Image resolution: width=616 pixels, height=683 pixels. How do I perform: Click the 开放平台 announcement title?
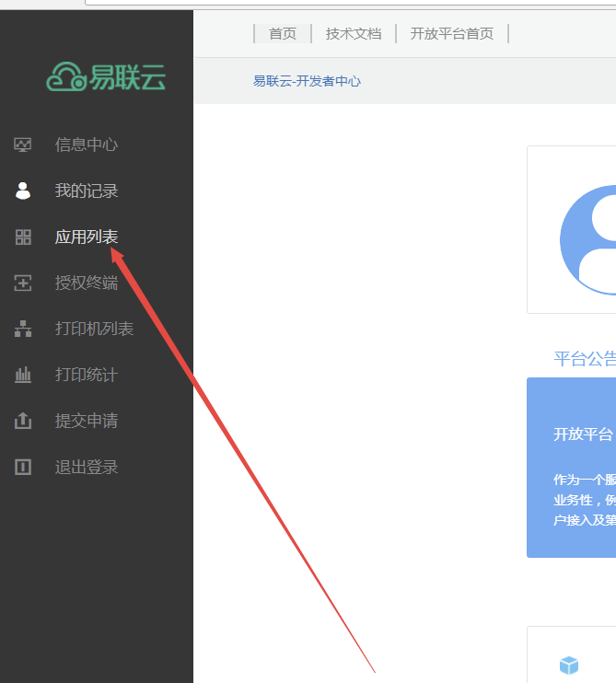[583, 434]
